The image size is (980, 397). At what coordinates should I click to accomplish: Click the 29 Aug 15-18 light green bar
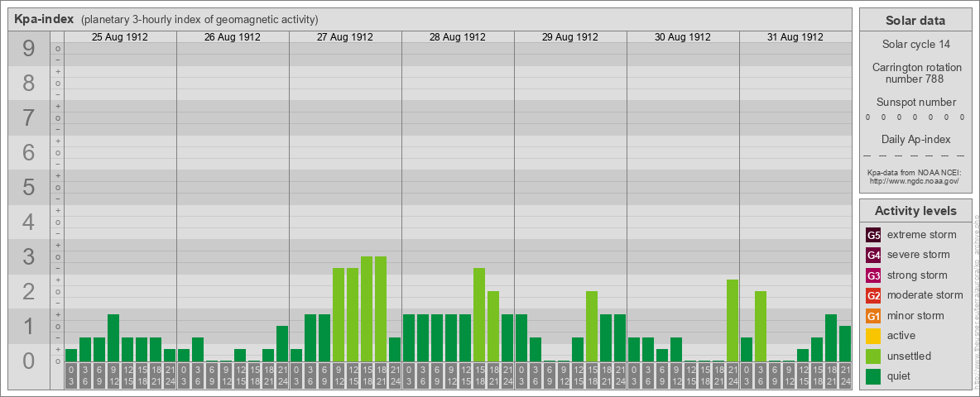coord(591,327)
